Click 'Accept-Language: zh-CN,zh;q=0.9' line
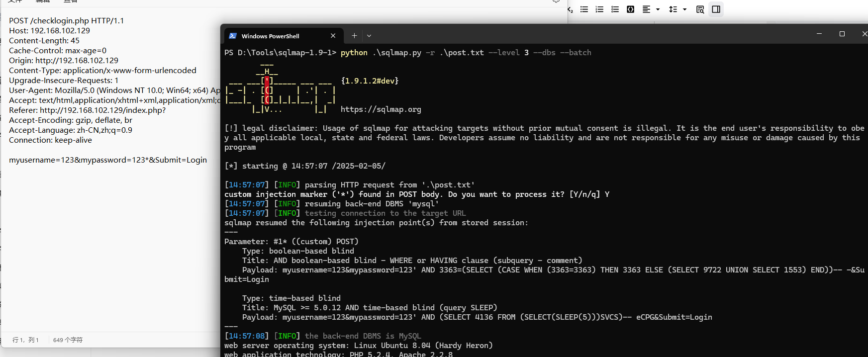Screen dimensions: 868x357 coord(71,130)
